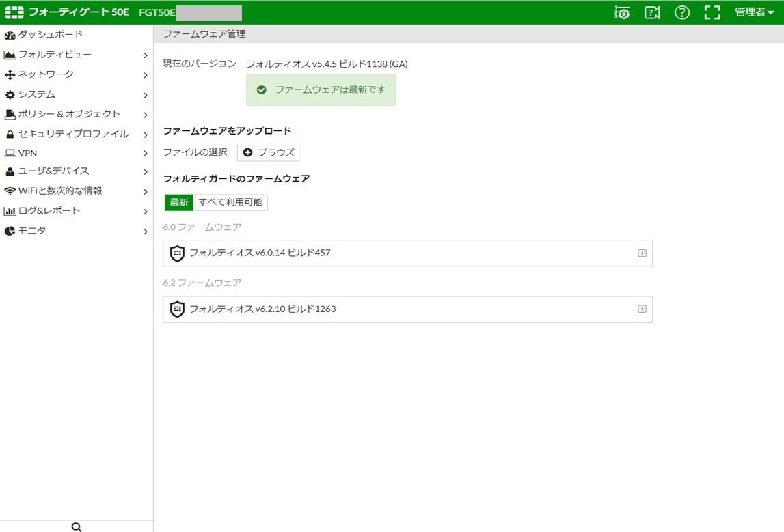This screenshot has width=784, height=532.
Task: Click the User & Device person icon
Action: pyautogui.click(x=10, y=171)
